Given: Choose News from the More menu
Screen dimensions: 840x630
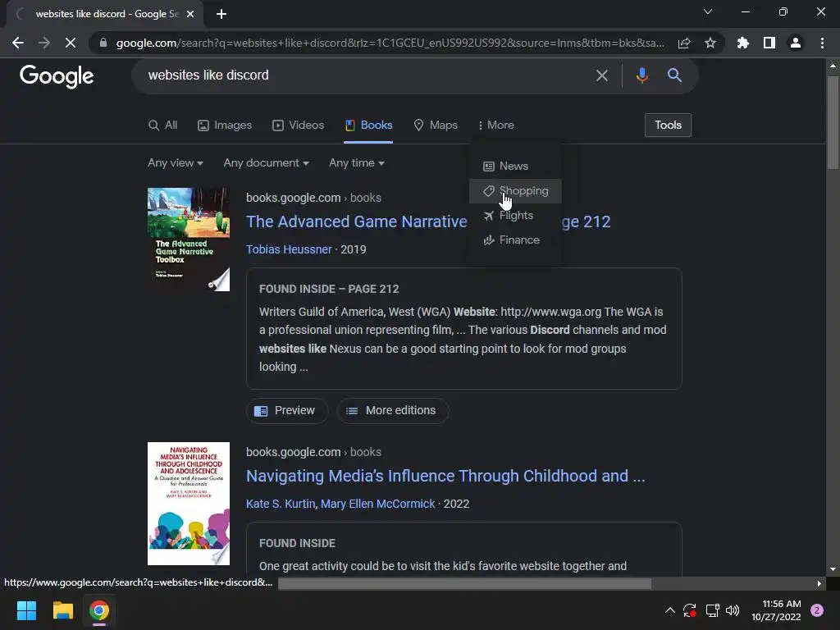Looking at the screenshot, I should pyautogui.click(x=515, y=166).
